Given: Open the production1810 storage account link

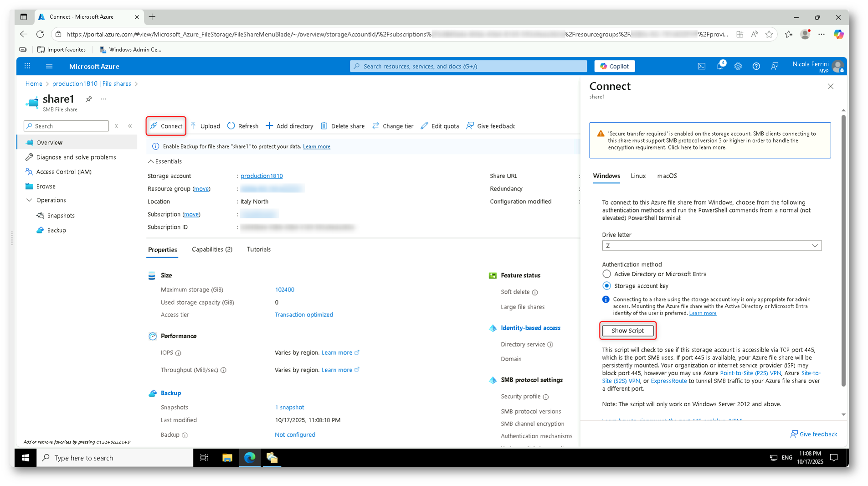Looking at the screenshot, I should coord(262,176).
